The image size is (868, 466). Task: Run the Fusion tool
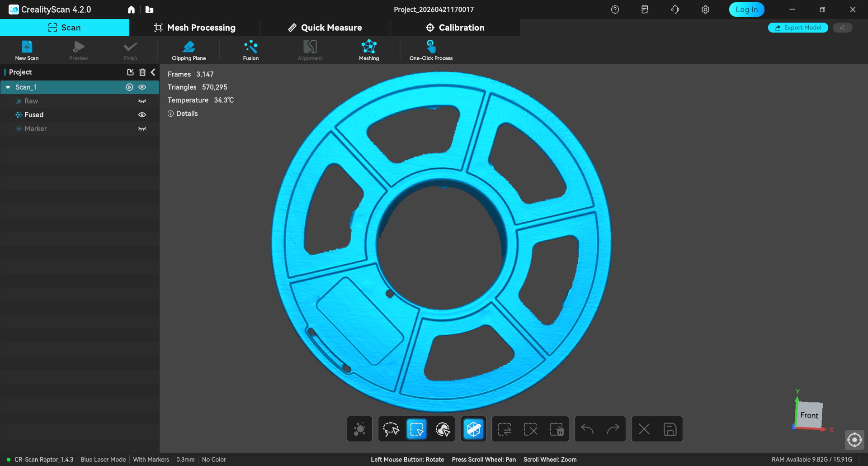click(250, 50)
